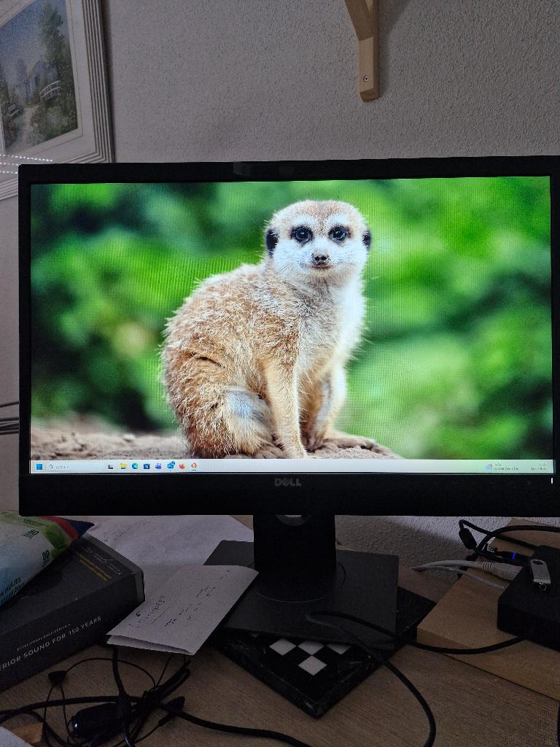Image resolution: width=560 pixels, height=747 pixels.
Task: Open the Windows Start menu
Action: point(39,467)
